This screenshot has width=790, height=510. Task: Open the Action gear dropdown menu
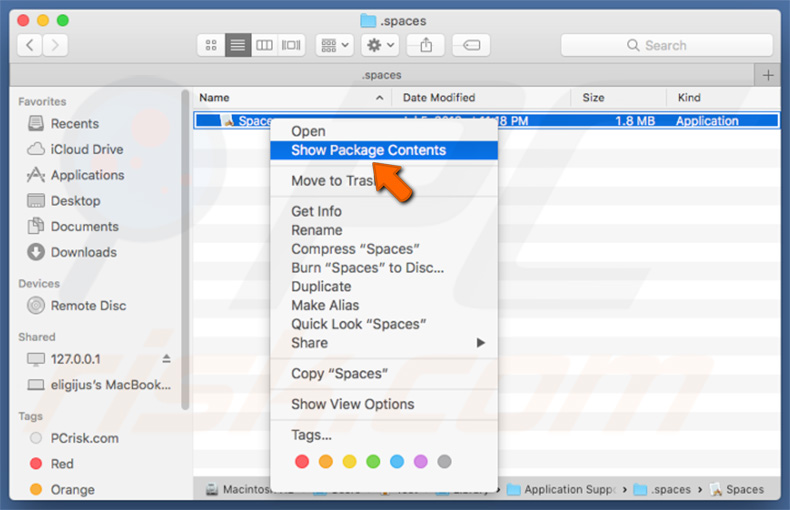pos(382,45)
